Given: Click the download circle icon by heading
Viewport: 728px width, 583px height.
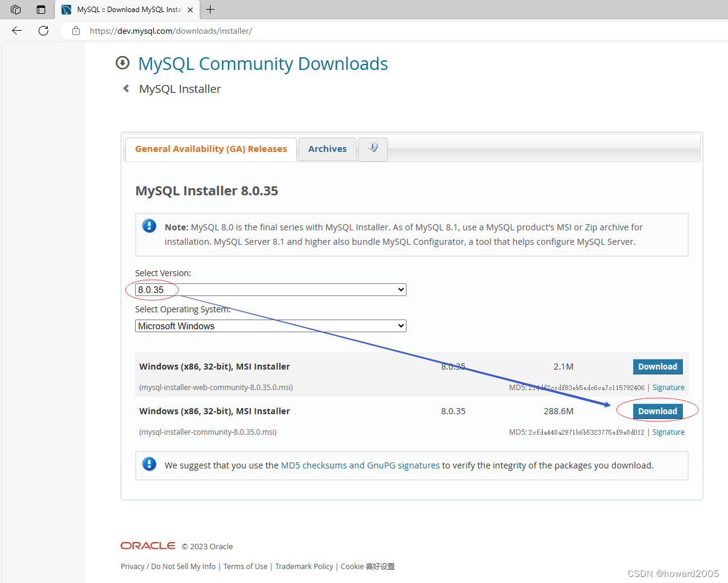Looking at the screenshot, I should (122, 63).
